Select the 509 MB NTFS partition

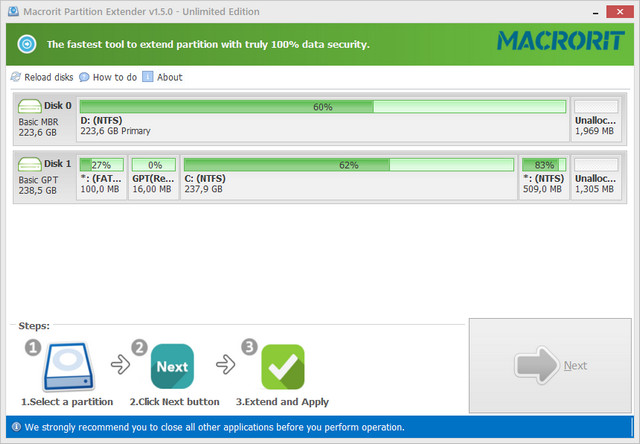pyautogui.click(x=544, y=177)
